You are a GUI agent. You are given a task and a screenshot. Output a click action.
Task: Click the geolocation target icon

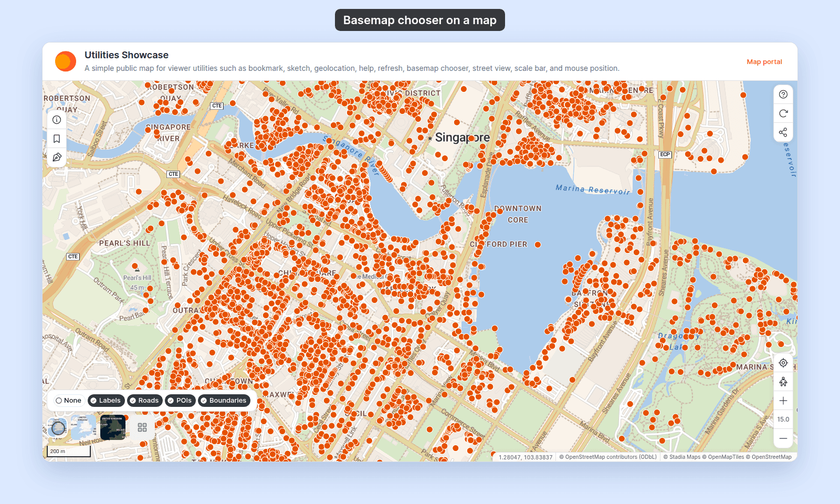783,363
